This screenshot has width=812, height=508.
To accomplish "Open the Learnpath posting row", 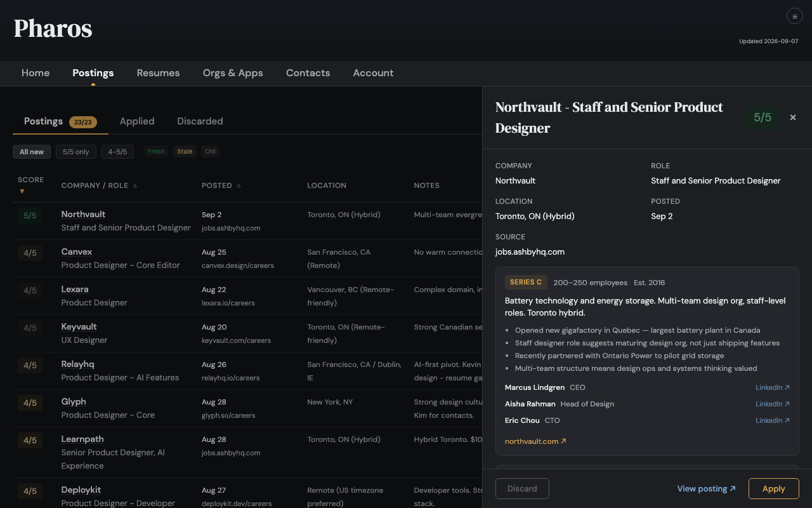I will coord(247,452).
